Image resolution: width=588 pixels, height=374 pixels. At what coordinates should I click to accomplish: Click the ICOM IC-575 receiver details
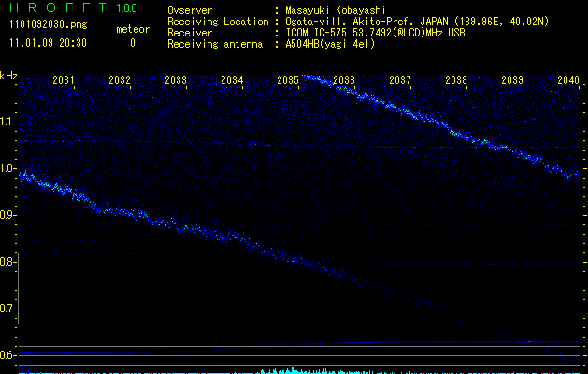(x=375, y=33)
